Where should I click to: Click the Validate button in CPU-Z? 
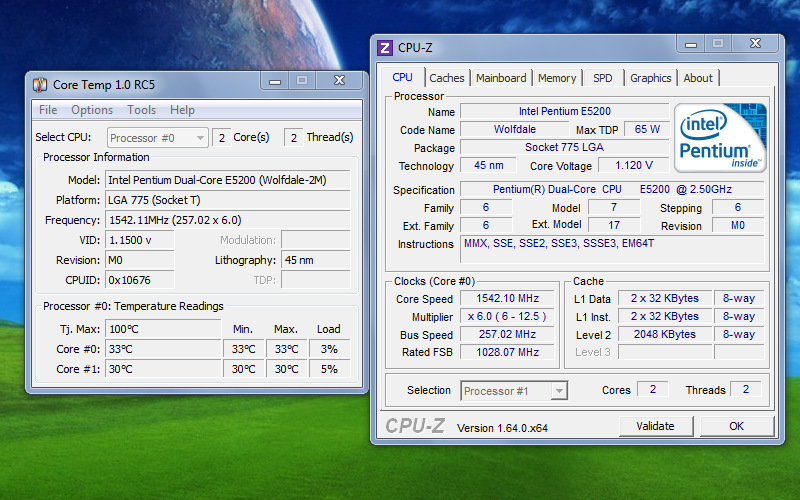coord(656,426)
